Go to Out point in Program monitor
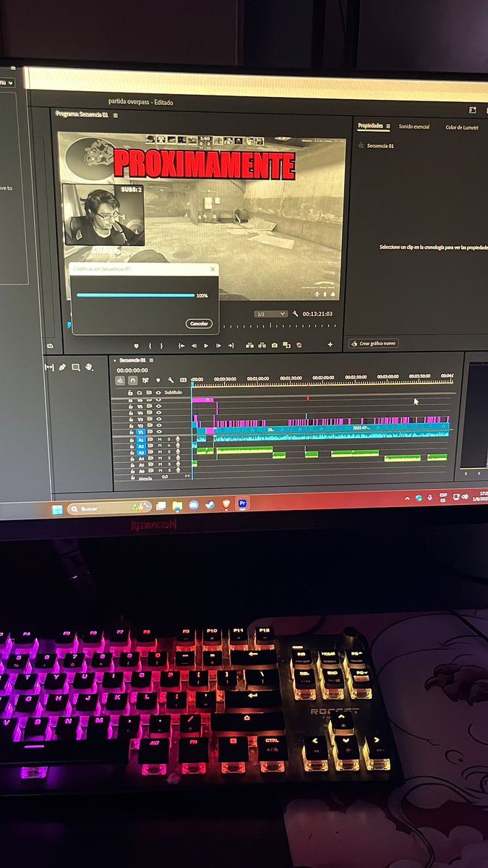Image resolution: width=488 pixels, height=868 pixels. (x=231, y=346)
